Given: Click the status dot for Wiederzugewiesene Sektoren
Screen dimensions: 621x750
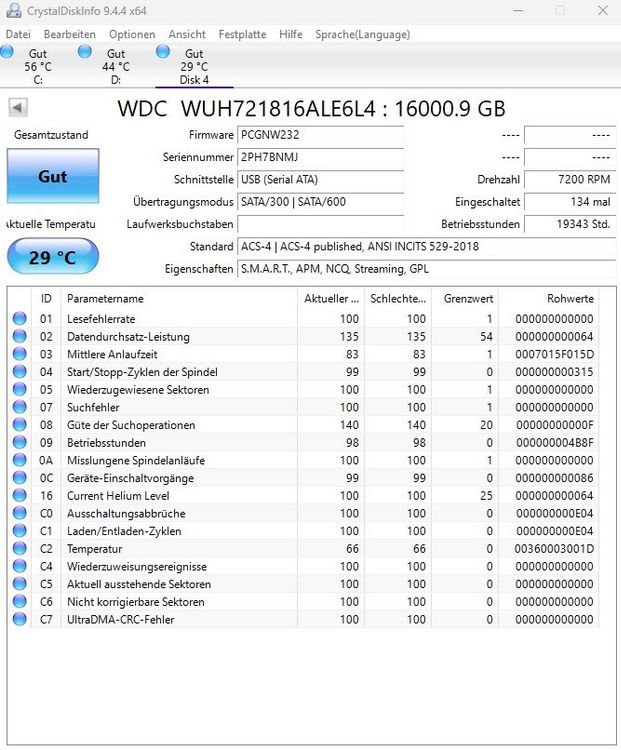Looking at the screenshot, I should click(20, 389).
